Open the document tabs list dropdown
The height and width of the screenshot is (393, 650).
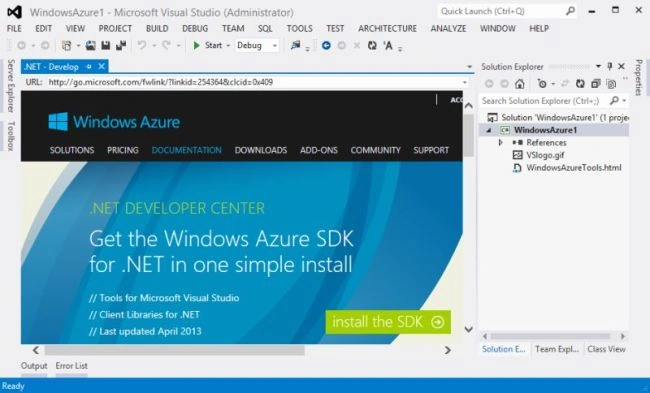click(x=469, y=67)
